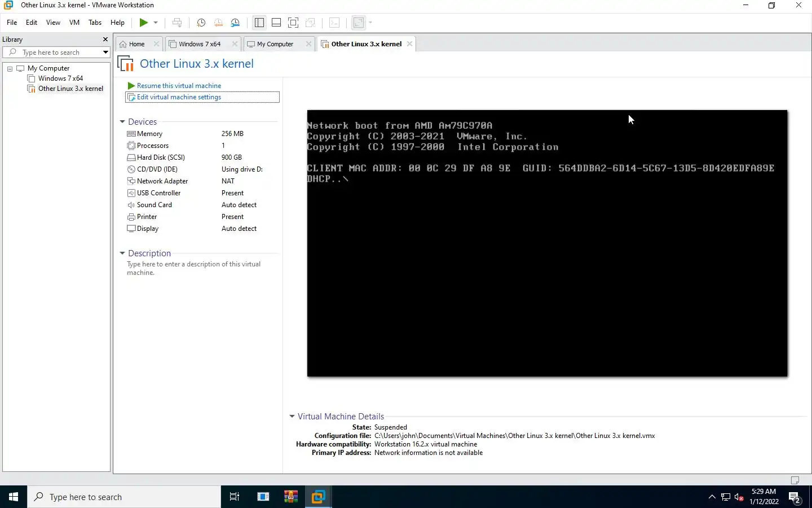812x508 pixels.
Task: Switch to the Home tab
Action: point(136,44)
